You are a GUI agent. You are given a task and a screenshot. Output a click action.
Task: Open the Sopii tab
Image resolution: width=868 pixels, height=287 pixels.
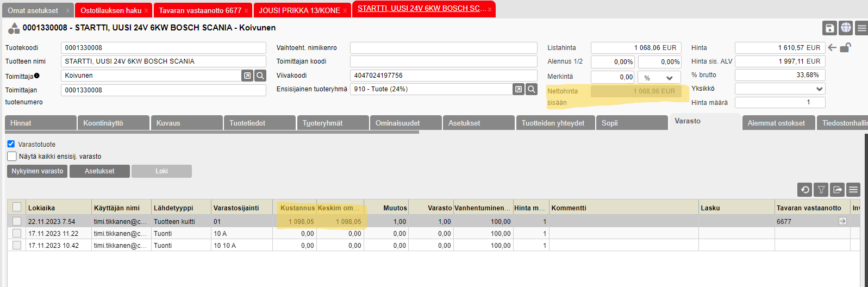coord(632,123)
